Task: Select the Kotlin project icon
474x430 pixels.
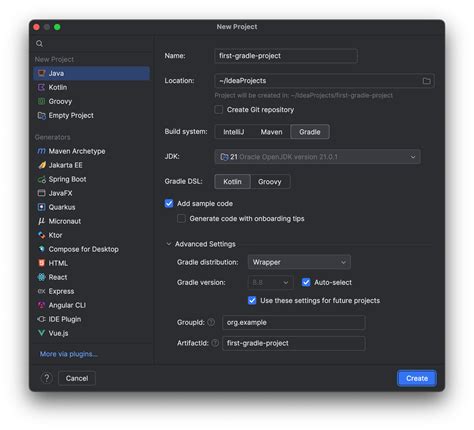Action: [x=41, y=87]
